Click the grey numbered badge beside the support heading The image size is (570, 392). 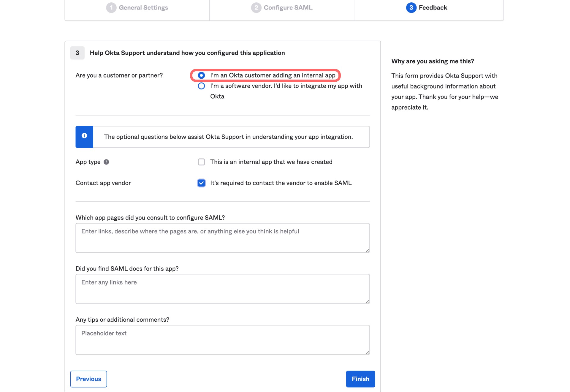coord(77,53)
